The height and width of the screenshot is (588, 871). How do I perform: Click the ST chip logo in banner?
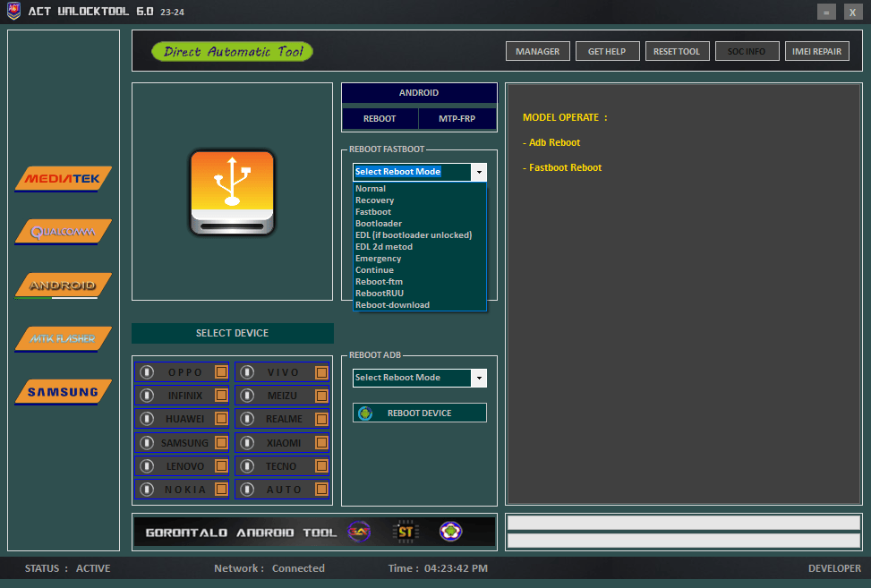click(x=406, y=532)
